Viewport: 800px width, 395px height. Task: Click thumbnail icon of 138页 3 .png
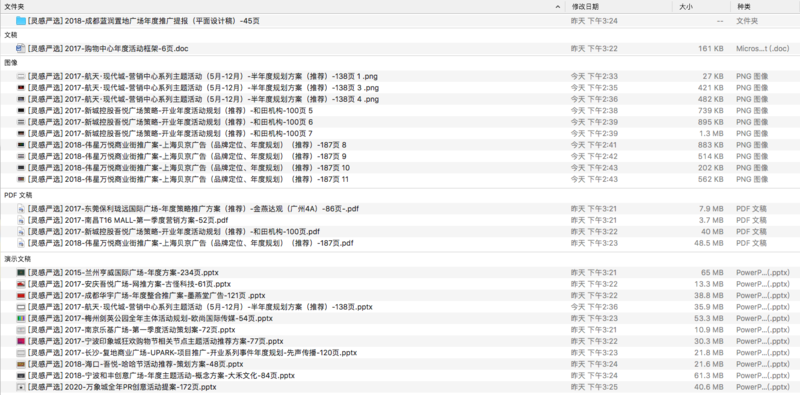pos(21,88)
